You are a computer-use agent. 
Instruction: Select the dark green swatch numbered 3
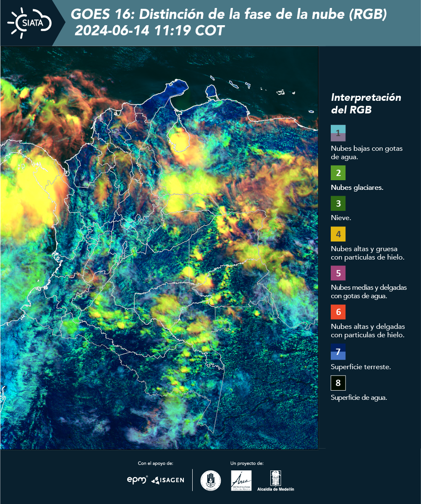(338, 204)
